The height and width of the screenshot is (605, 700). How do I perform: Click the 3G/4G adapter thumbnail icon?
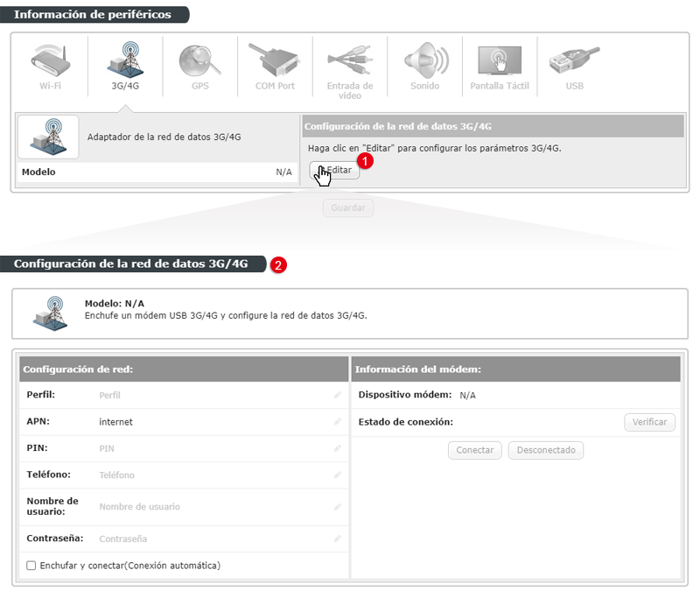coord(48,137)
